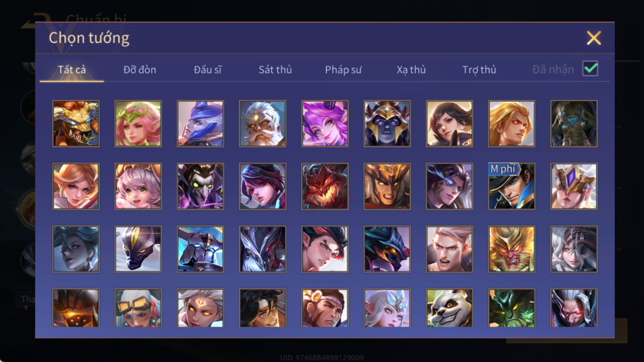Open the 'Đấu sĩ' tab
644x362 pixels.
coord(207,70)
